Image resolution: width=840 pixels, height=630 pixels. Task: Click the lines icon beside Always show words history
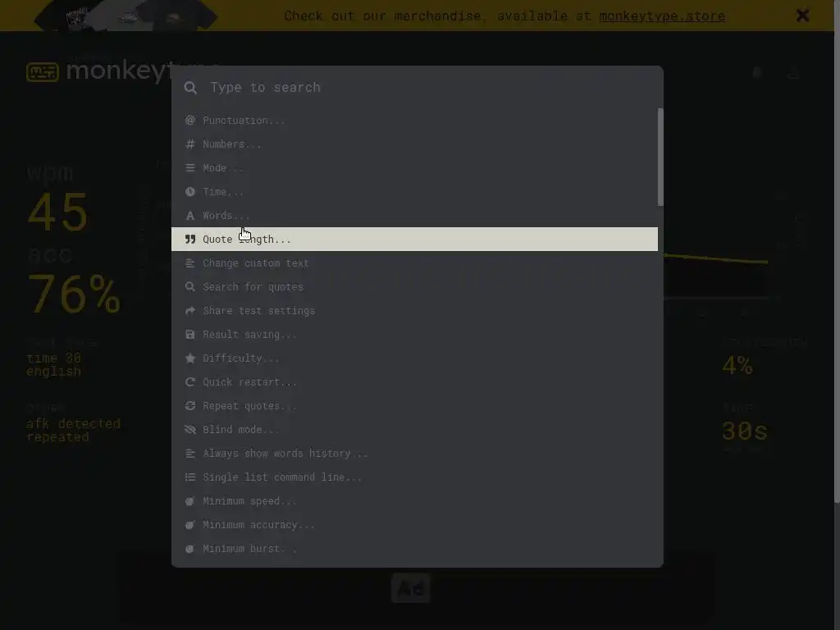click(x=190, y=453)
